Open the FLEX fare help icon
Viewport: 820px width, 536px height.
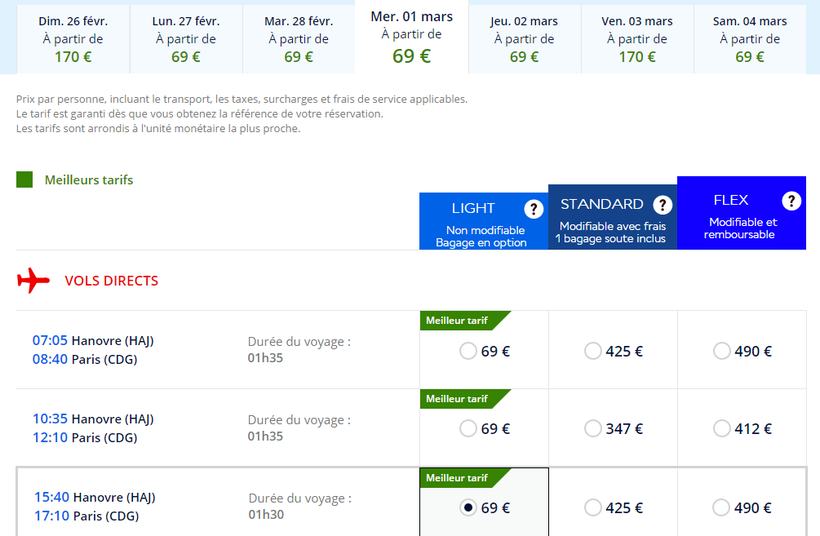(x=791, y=201)
